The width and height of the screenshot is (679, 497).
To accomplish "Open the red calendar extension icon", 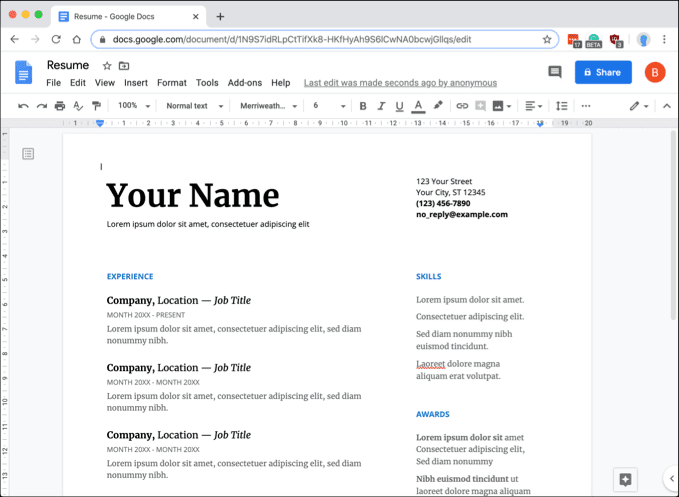I will click(x=574, y=40).
